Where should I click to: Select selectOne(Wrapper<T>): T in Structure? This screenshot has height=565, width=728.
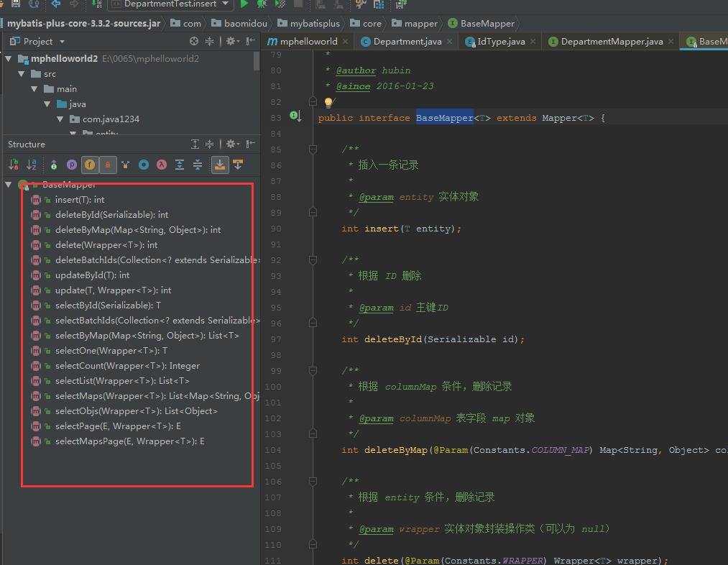pos(111,351)
